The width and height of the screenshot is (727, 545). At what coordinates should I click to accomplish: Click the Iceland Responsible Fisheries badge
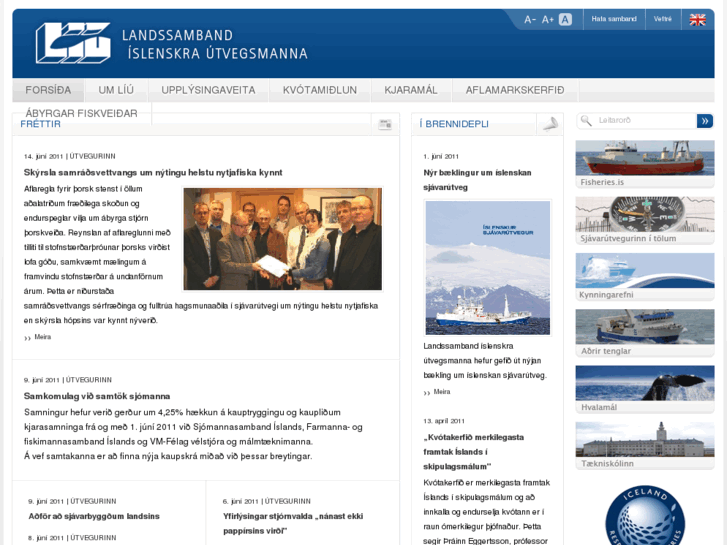tap(645, 515)
